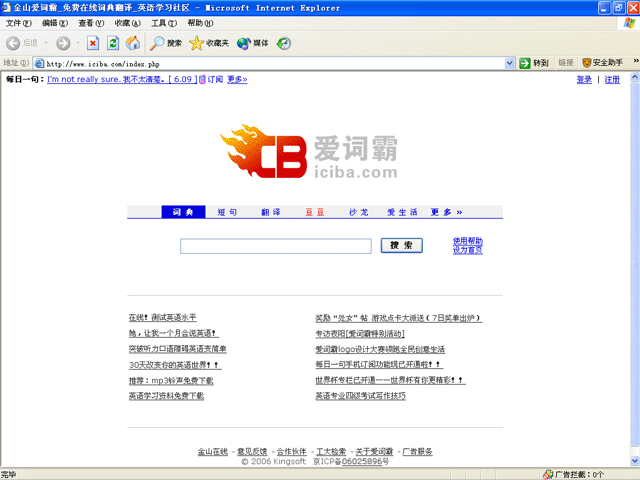
Task: Open the address bar dropdown arrow
Action: click(509, 63)
